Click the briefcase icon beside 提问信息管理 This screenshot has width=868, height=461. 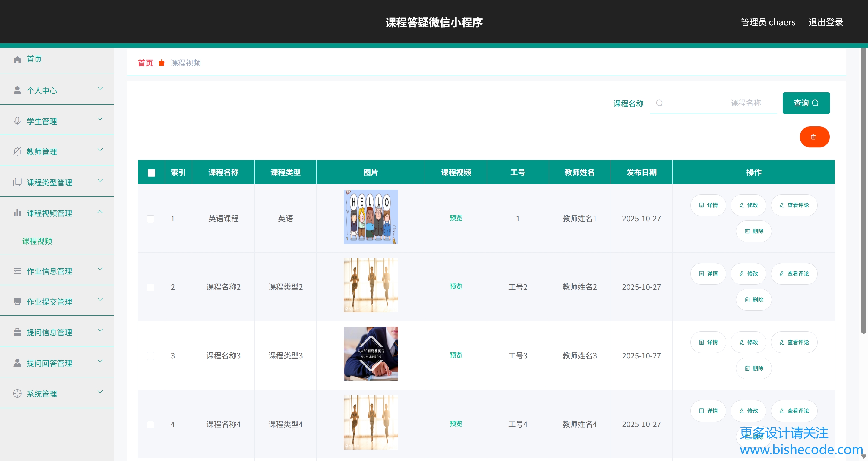point(17,332)
